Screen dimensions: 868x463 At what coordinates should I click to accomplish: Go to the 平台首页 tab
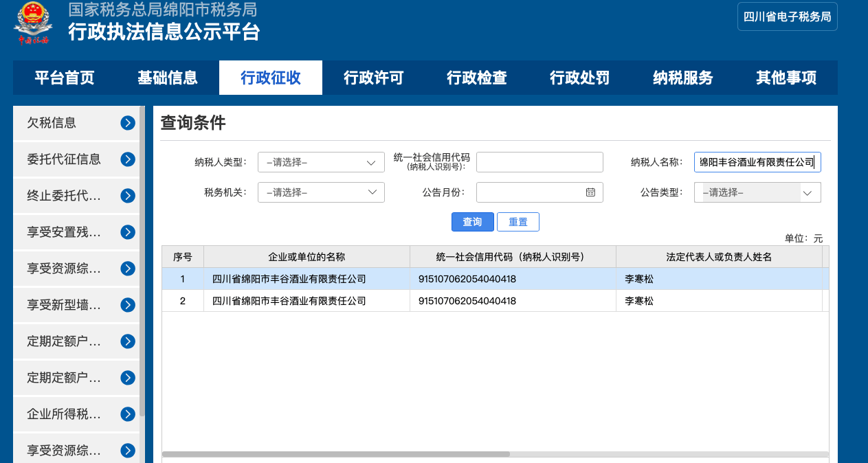65,78
